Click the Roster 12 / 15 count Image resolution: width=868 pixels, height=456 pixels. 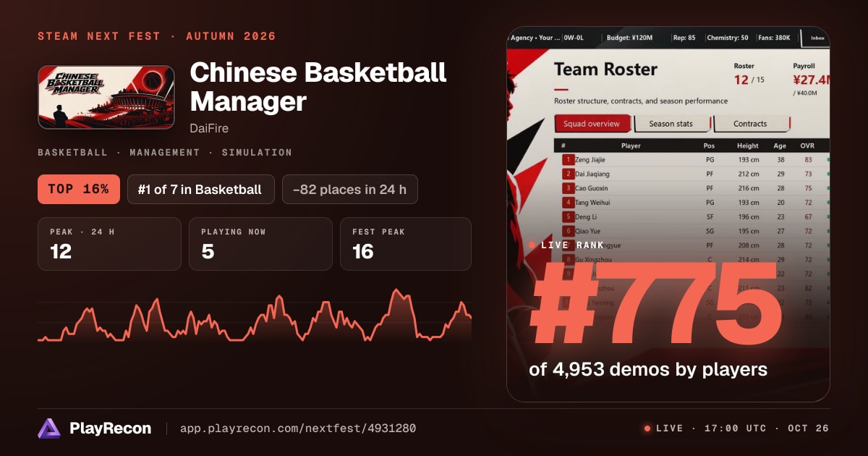[x=749, y=80]
